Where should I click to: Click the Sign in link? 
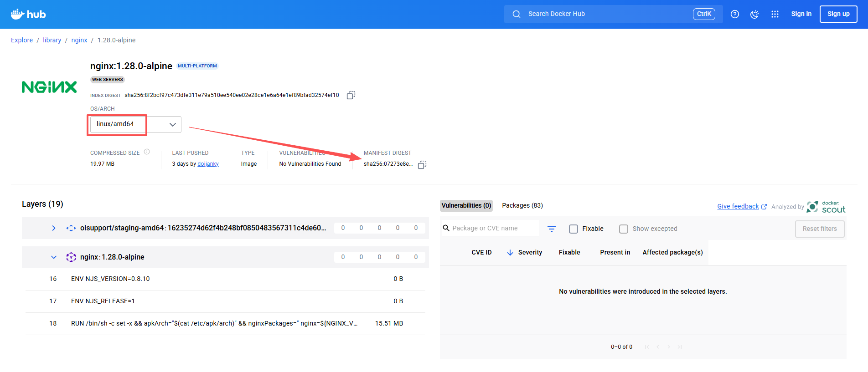pyautogui.click(x=801, y=14)
